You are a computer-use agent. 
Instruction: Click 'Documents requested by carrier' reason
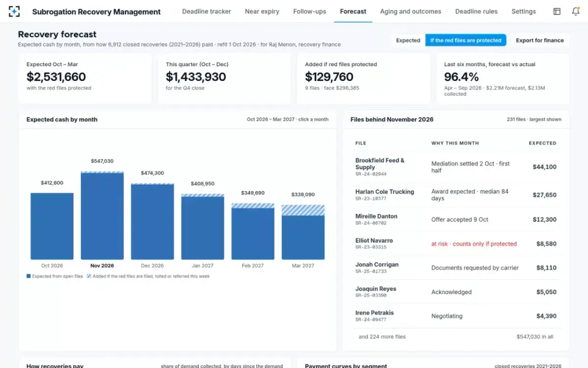(475, 268)
